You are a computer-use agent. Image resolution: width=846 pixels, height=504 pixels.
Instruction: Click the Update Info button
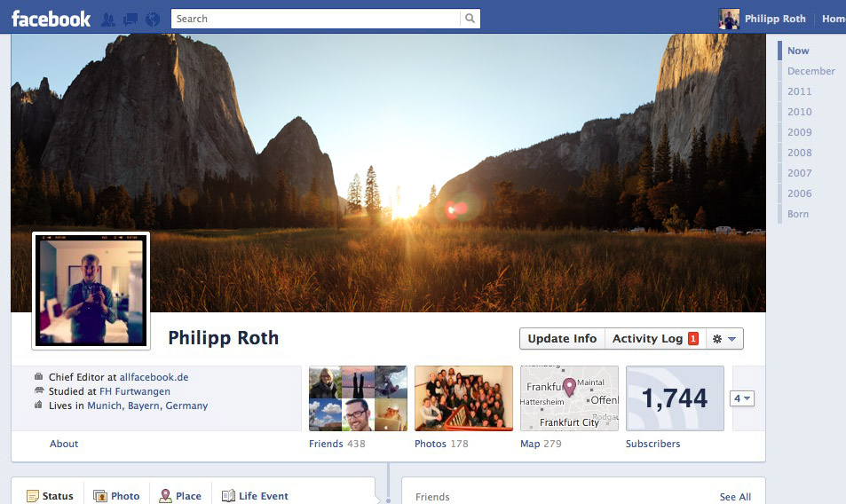pyautogui.click(x=562, y=339)
